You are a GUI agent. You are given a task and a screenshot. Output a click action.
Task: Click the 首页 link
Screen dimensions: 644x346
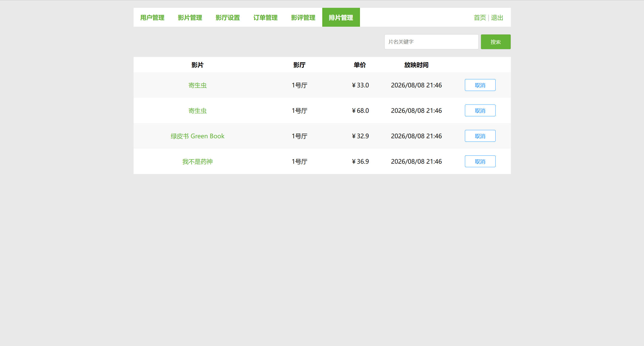[x=480, y=18]
